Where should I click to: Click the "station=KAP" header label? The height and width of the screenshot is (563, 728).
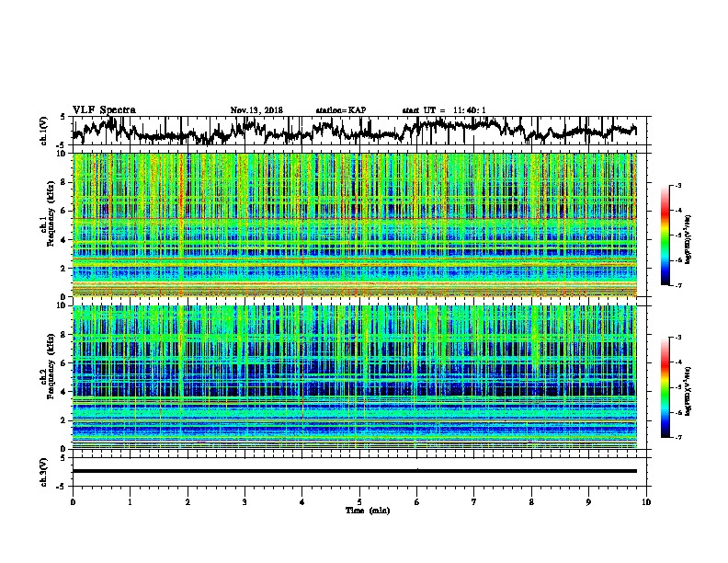point(341,110)
